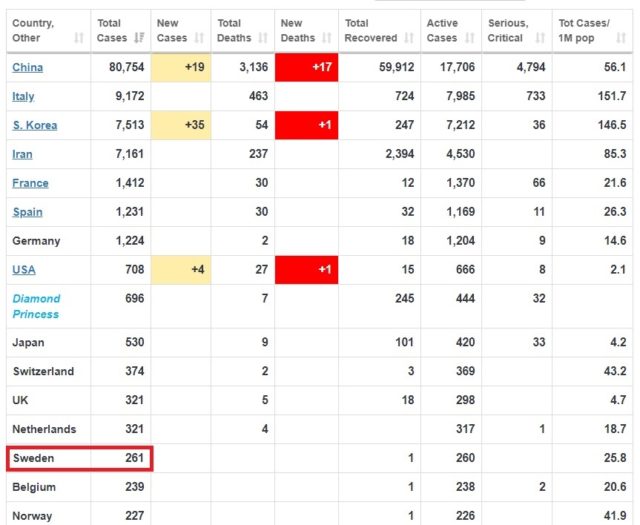Sort table by Country, Other sort icon

(x=79, y=38)
